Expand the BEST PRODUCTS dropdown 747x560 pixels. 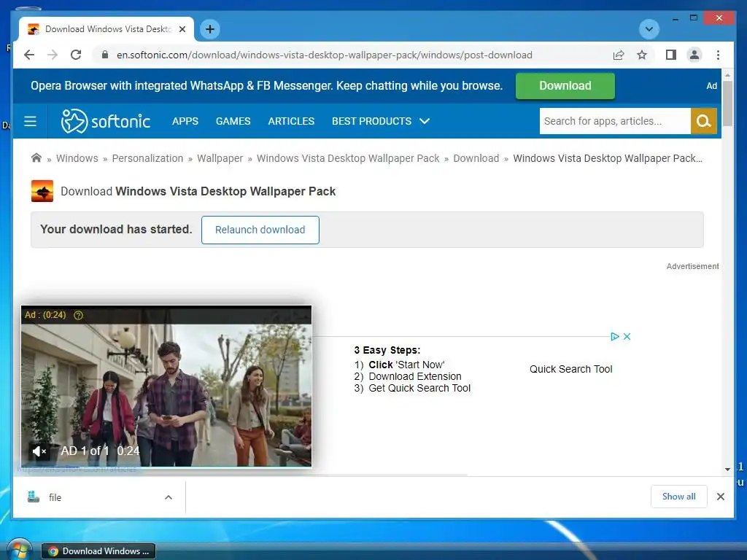click(381, 121)
